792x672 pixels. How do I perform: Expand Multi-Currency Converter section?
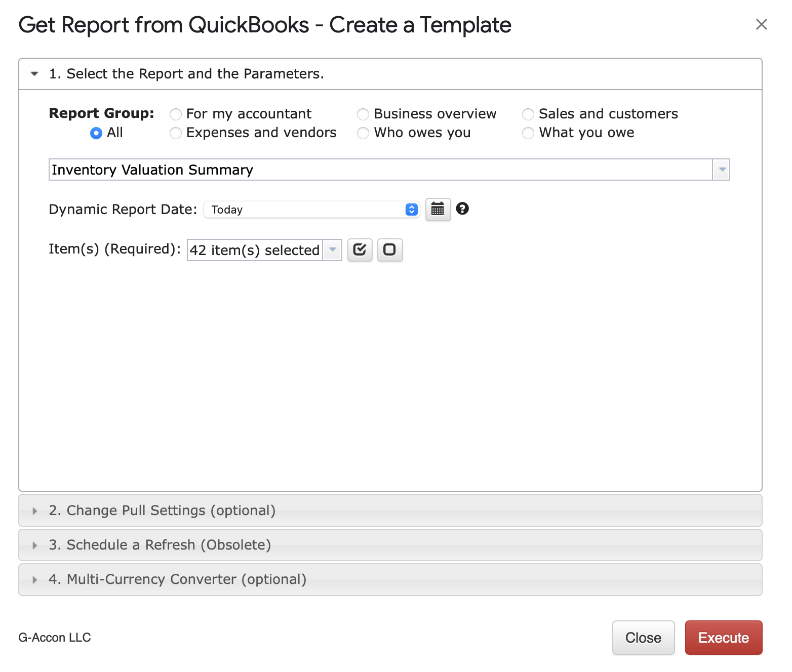[177, 579]
